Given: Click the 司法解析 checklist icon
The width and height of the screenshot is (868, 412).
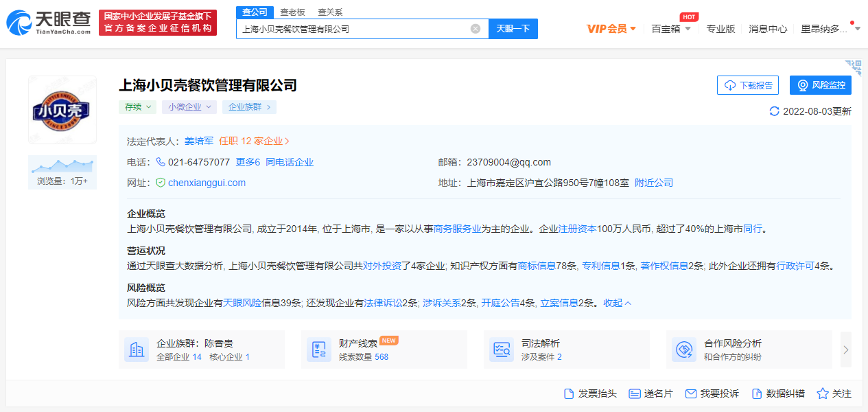Looking at the screenshot, I should click(502, 350).
